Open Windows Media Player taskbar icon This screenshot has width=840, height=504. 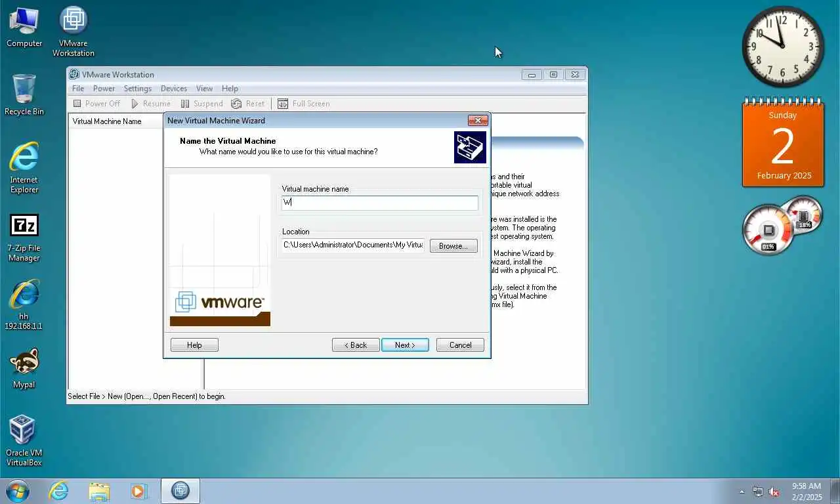coord(139,491)
